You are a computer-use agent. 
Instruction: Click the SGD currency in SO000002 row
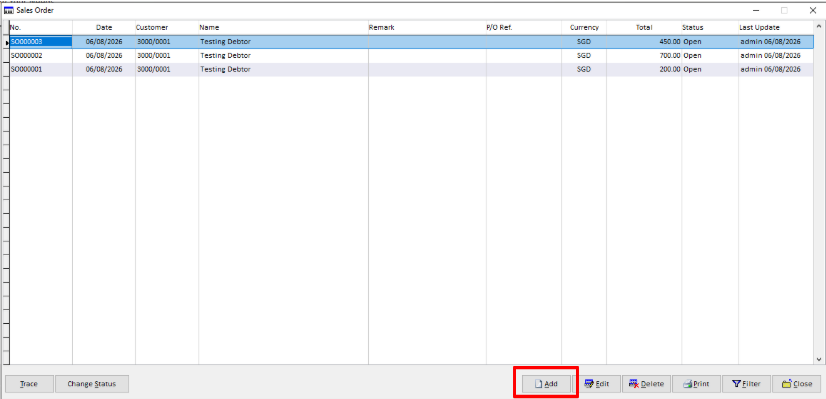point(584,55)
